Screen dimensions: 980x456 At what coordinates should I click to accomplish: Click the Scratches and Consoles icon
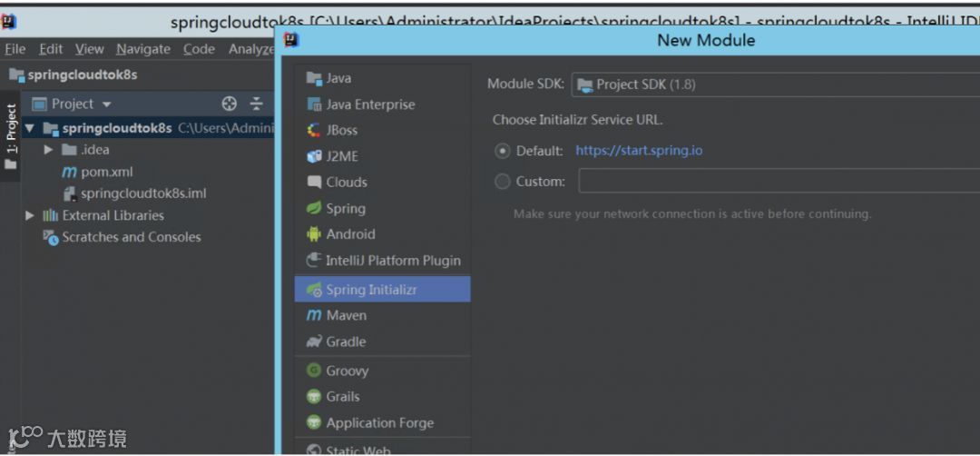[x=50, y=237]
